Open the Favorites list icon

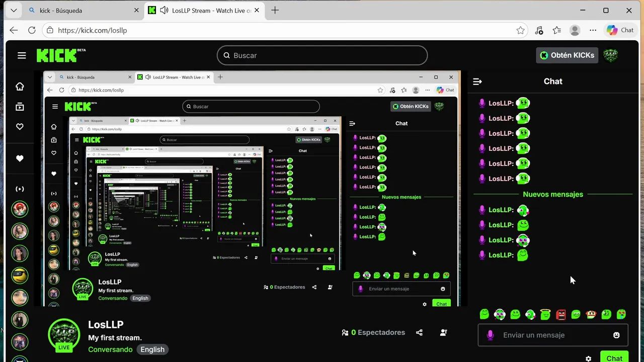(x=556, y=30)
